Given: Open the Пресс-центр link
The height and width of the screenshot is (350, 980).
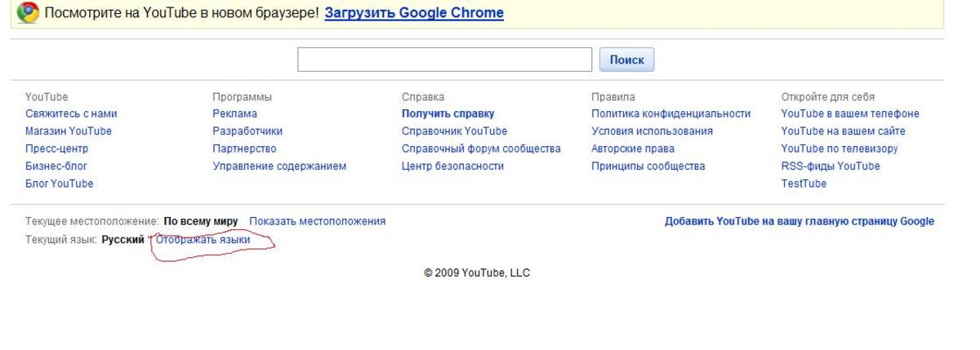Looking at the screenshot, I should (56, 149).
